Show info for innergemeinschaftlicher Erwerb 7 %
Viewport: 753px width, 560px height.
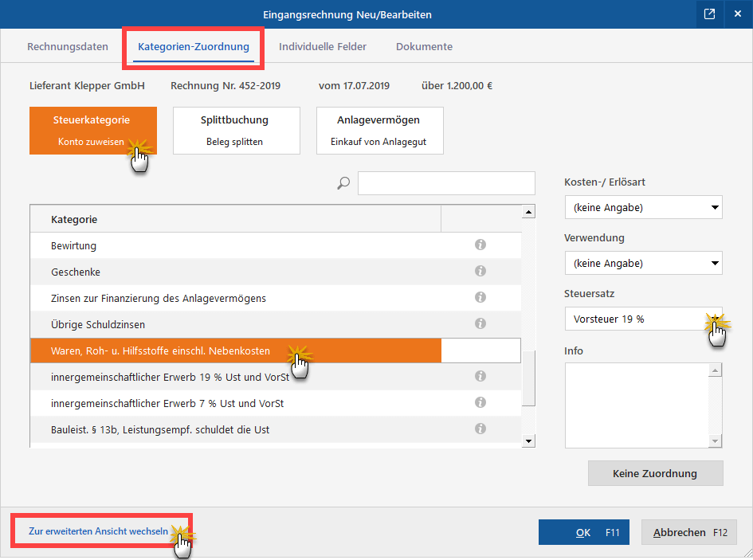point(480,402)
